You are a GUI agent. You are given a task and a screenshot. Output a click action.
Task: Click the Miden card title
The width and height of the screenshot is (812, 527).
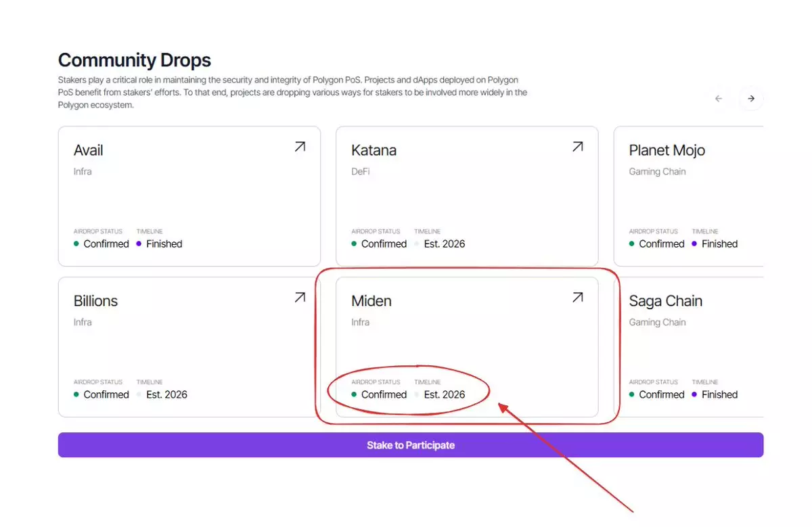pos(371,301)
